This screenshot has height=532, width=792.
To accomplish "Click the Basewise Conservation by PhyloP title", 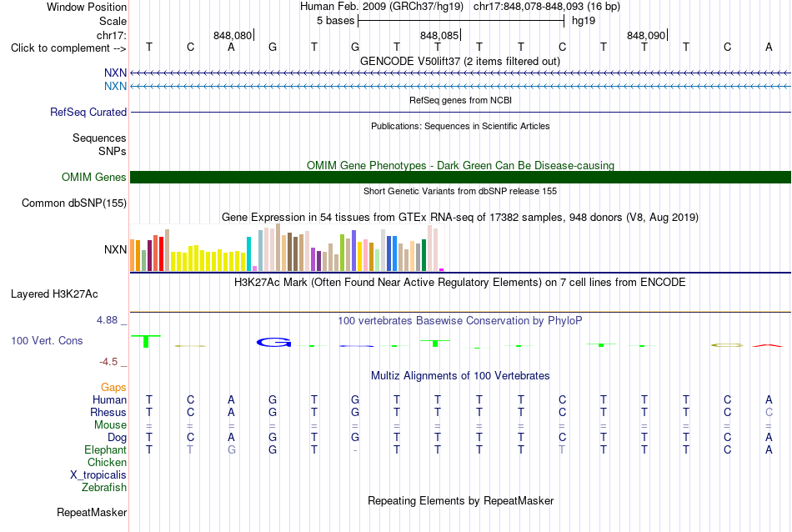I will (x=460, y=320).
